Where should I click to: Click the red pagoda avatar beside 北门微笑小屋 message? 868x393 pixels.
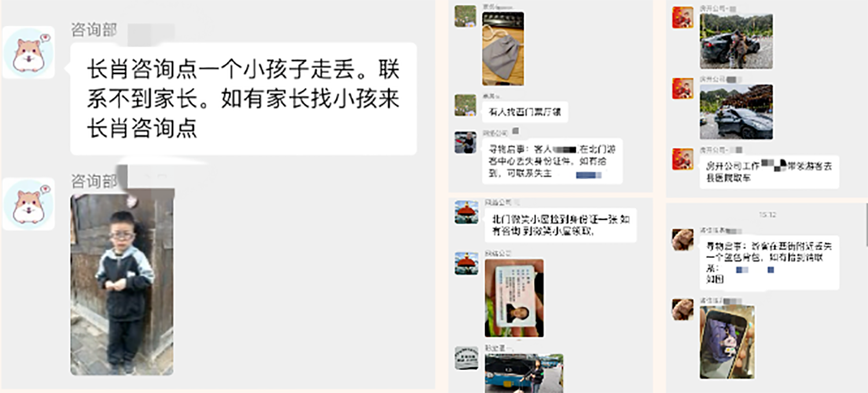pos(466,212)
